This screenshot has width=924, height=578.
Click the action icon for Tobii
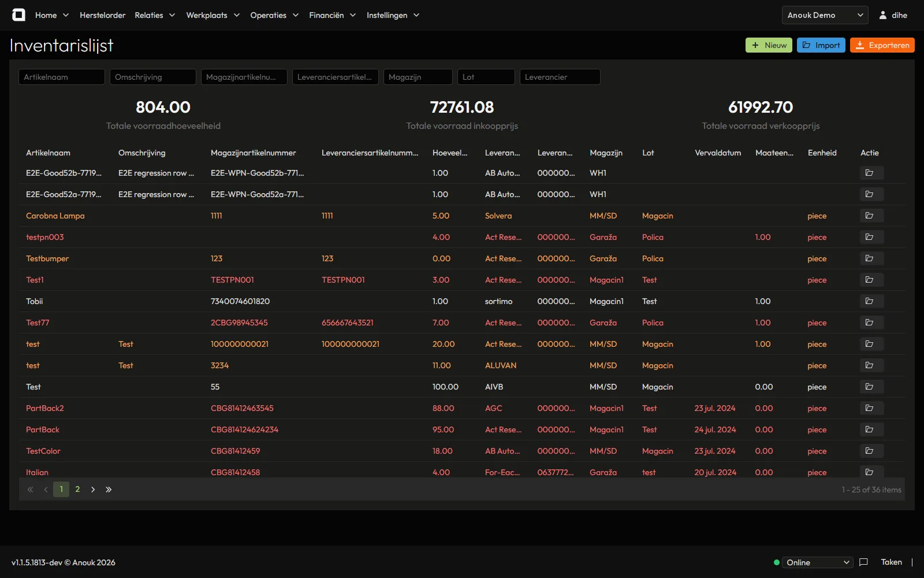point(871,301)
